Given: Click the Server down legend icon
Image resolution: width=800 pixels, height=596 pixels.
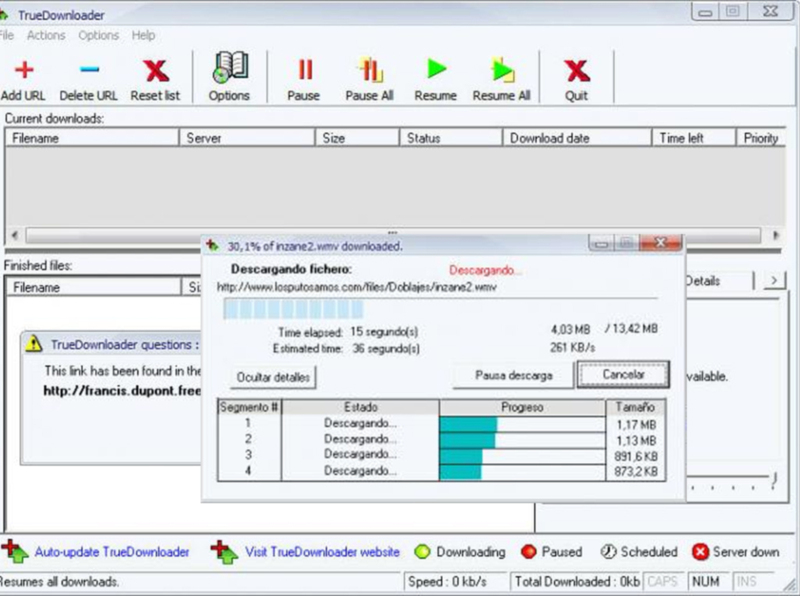Looking at the screenshot, I should tap(701, 552).
